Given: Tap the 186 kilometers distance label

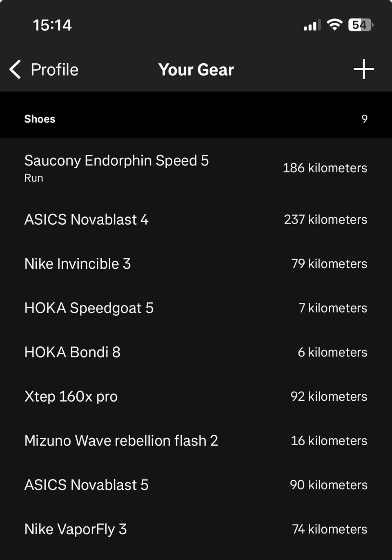Looking at the screenshot, I should click(325, 168).
